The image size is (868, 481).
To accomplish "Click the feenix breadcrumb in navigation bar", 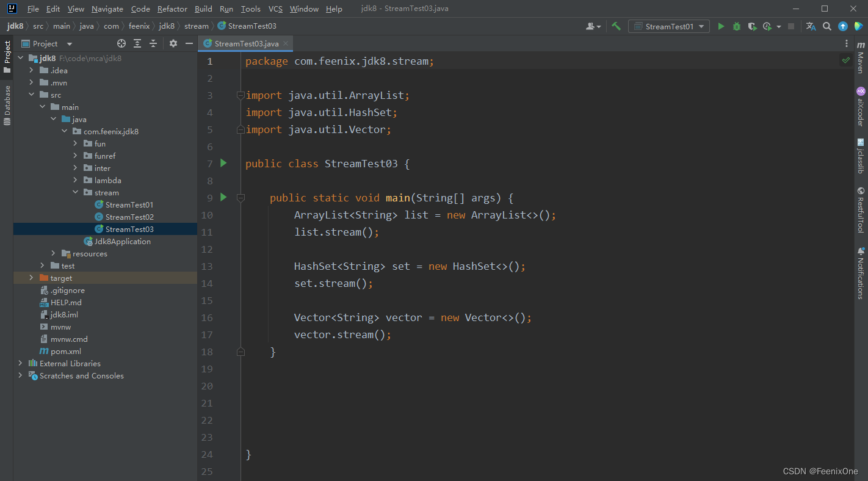I will (x=139, y=26).
